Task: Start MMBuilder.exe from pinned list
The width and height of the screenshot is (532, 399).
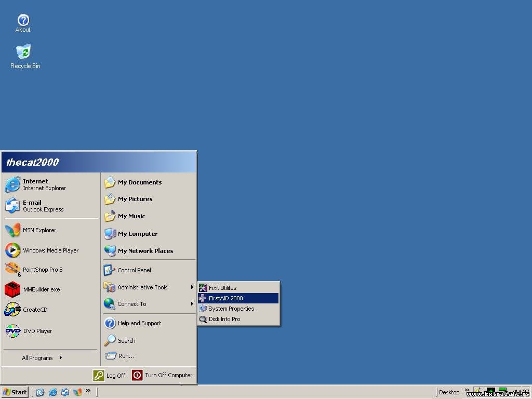Action: 41,289
